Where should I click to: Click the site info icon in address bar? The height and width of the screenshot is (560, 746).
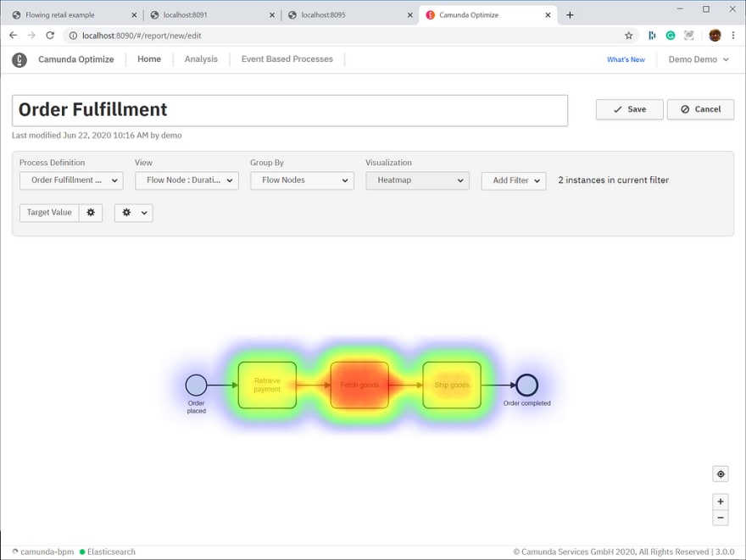point(73,36)
